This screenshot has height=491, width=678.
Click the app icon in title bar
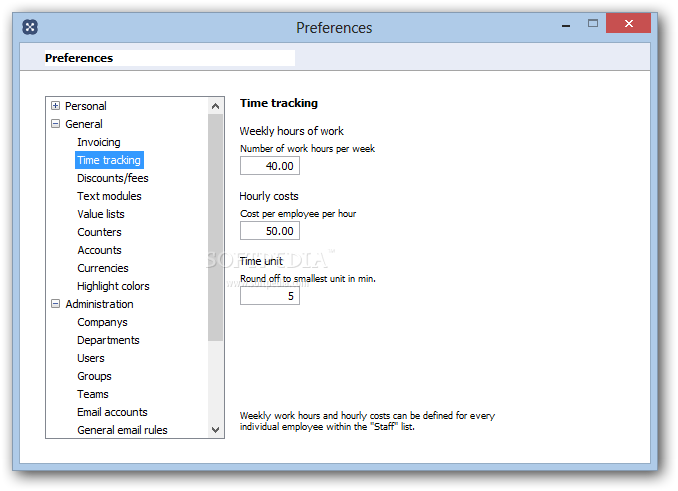pos(30,27)
